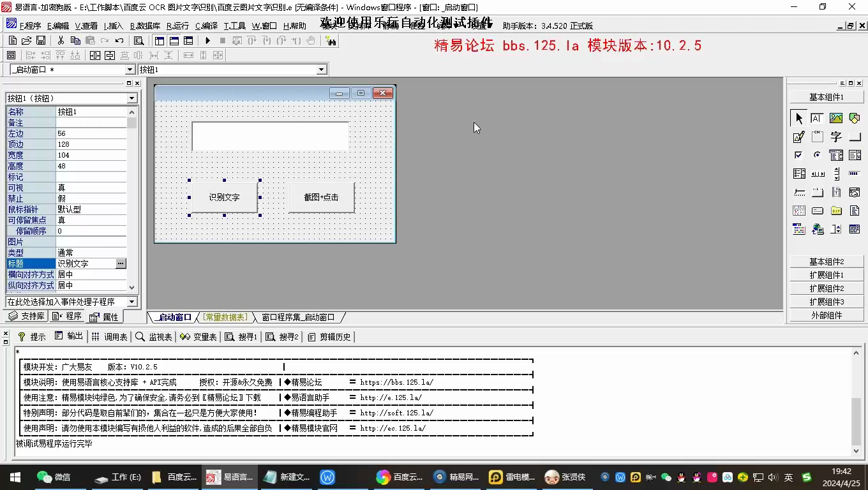Click the white edit box on design form
The height and width of the screenshot is (490, 868).
pyautogui.click(x=271, y=137)
